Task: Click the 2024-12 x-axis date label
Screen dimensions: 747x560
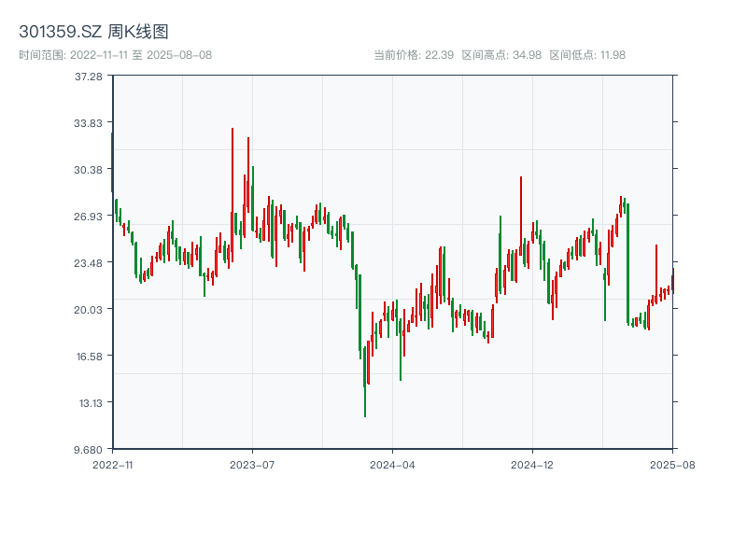Action: pos(532,464)
